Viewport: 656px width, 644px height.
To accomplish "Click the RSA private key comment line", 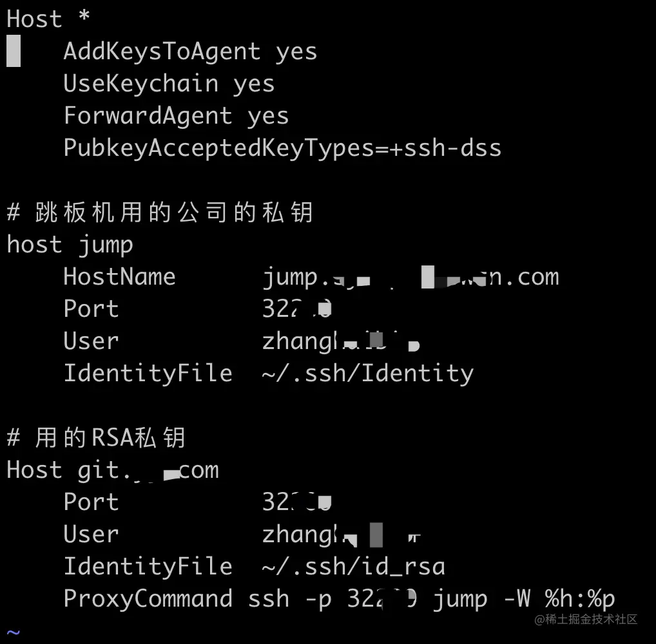I will click(x=95, y=438).
